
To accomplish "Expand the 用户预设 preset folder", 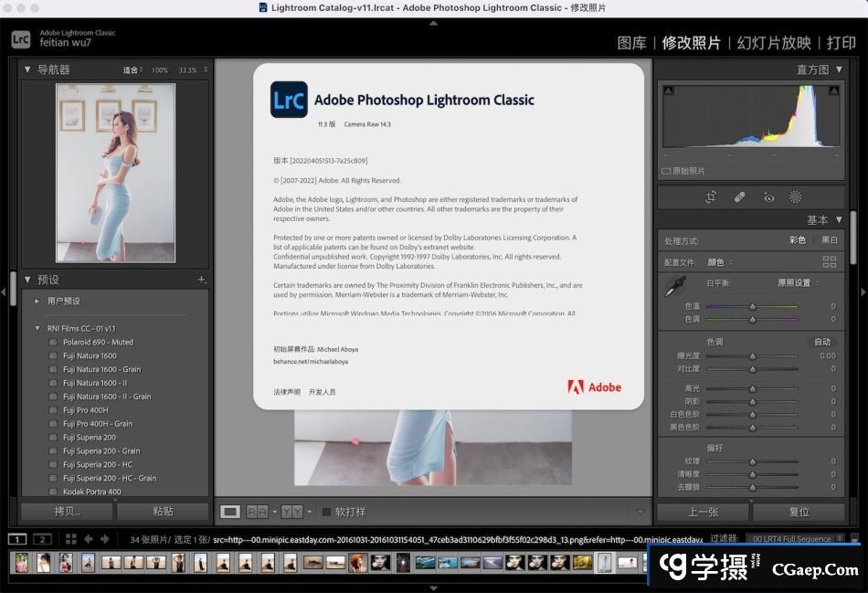I will 37,301.
